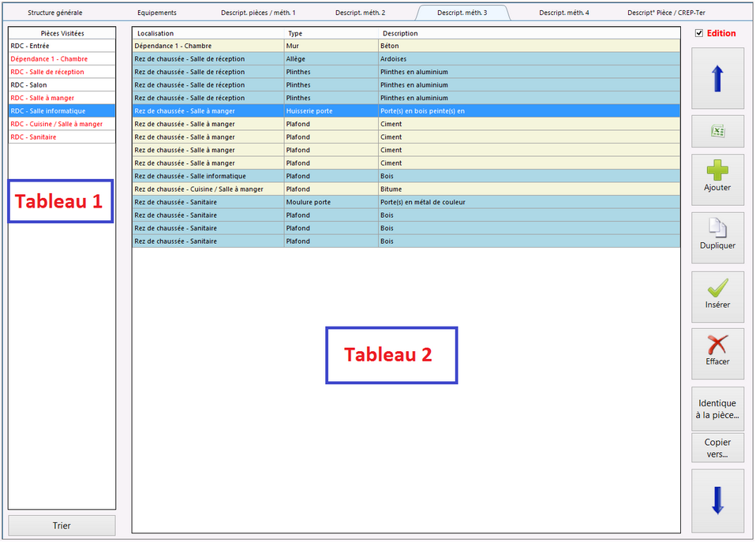
Task: Uncheck the Edition checkbox
Action: [x=699, y=33]
